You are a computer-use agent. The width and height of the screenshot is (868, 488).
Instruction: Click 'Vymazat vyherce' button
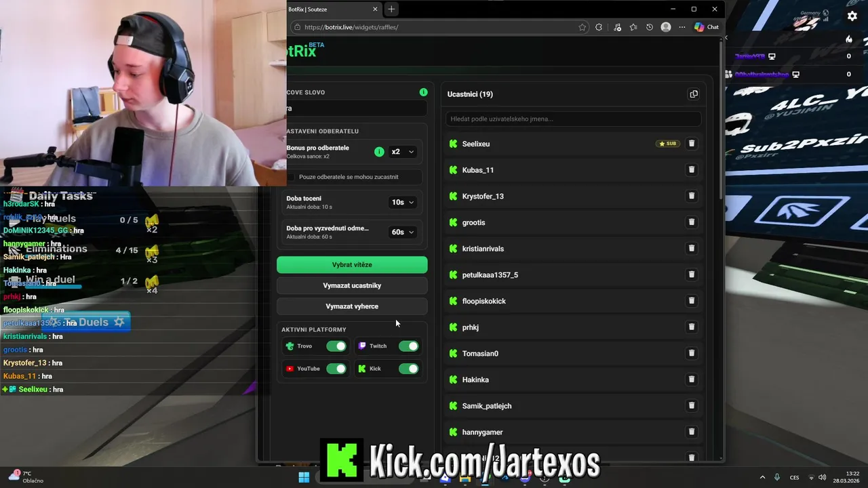pos(352,306)
